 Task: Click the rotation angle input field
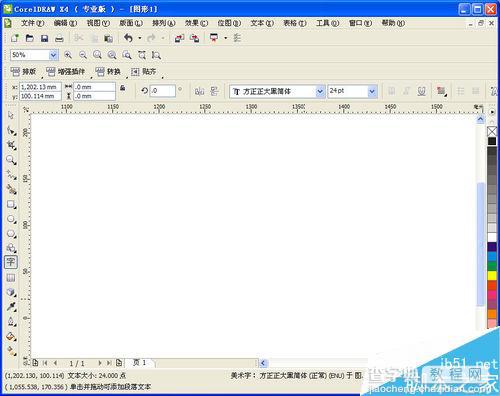point(163,91)
